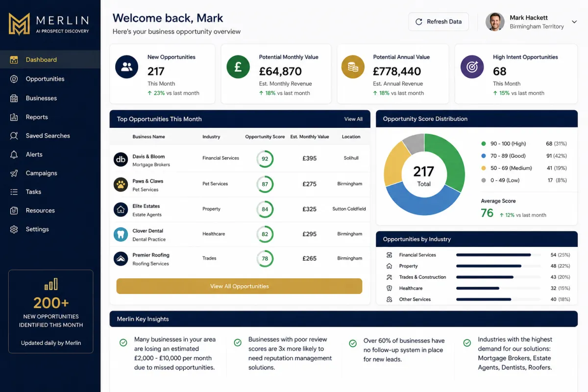Click the Paws & Claws paw logo
588x392 pixels.
coord(121,185)
